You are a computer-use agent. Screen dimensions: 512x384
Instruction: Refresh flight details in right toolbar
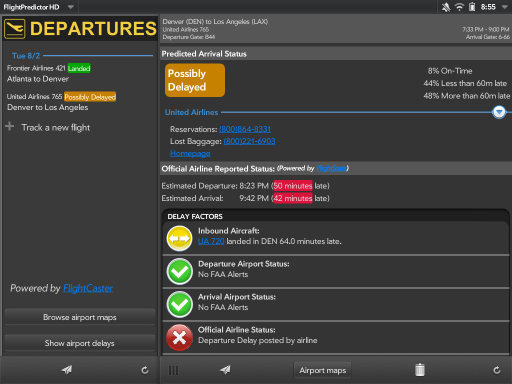(x=497, y=370)
